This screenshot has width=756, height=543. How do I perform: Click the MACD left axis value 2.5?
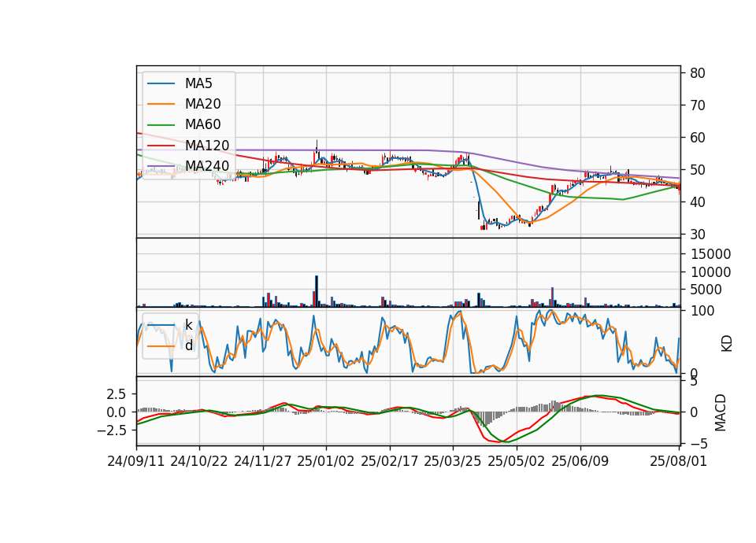pos(117,394)
